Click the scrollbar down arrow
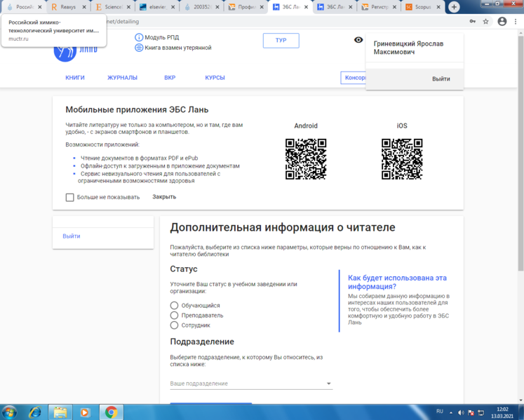This screenshot has width=524, height=420. pyautogui.click(x=520, y=400)
